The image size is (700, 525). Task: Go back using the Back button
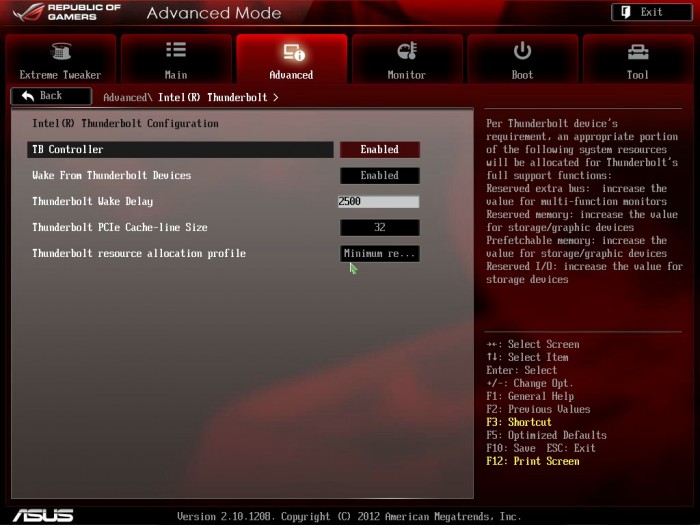[x=51, y=96]
